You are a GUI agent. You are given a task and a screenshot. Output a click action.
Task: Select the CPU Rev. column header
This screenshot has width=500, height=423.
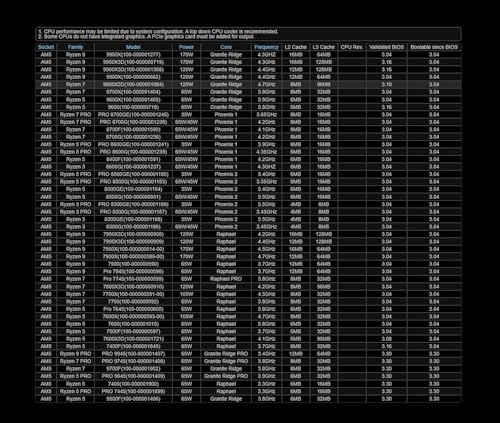point(352,47)
